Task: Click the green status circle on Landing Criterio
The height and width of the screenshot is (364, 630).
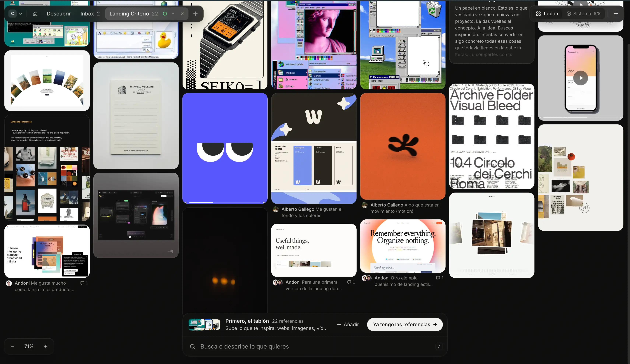Action: coord(165,14)
